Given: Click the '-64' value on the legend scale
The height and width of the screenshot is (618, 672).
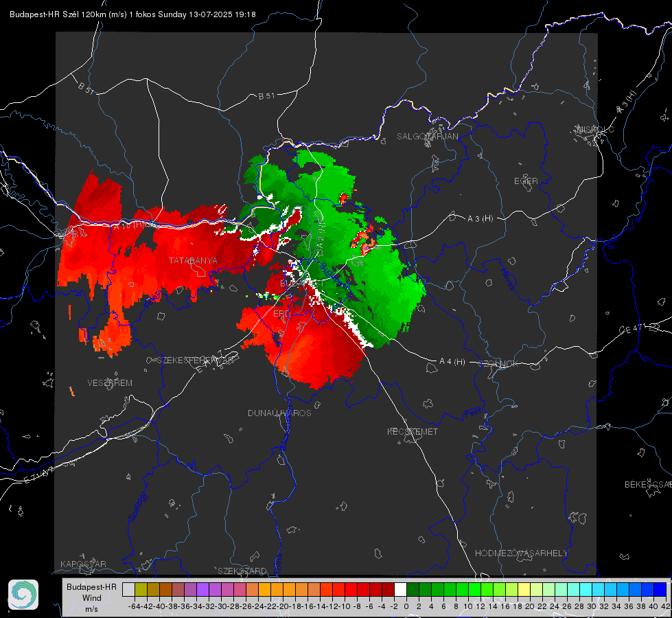Looking at the screenshot, I should coord(134,606).
